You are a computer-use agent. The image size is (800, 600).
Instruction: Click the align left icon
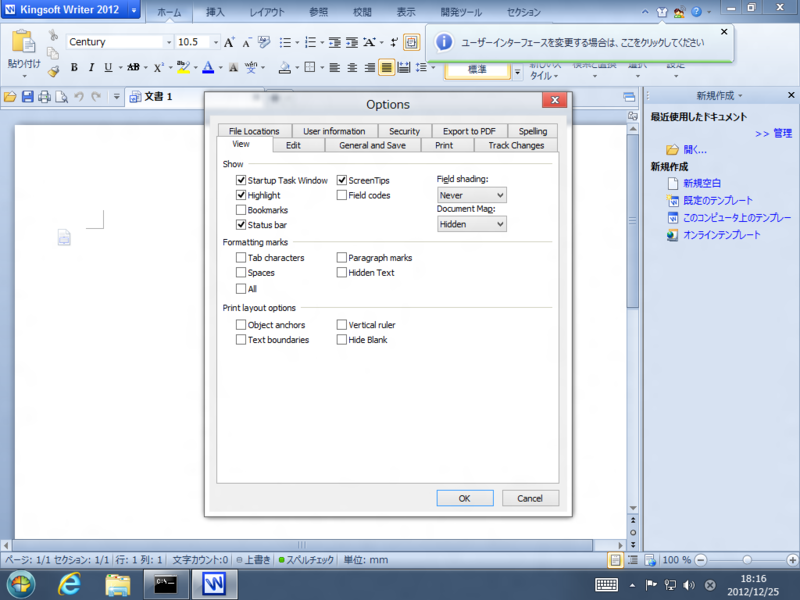(335, 67)
